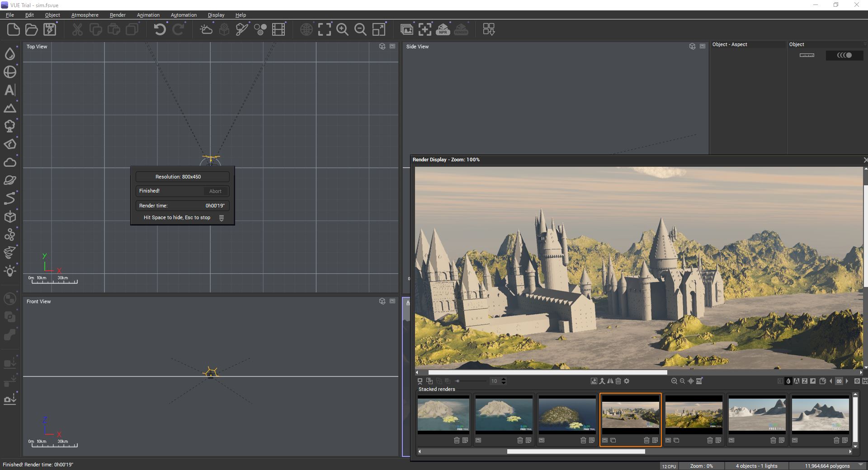Add a terrain with the mountain icon
The image size is (868, 470).
(10, 108)
